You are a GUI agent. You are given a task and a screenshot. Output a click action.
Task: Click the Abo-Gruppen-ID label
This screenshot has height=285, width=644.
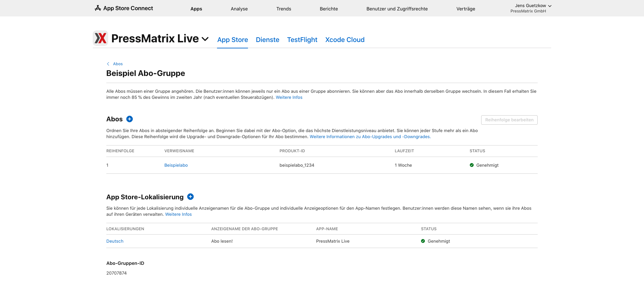point(125,263)
